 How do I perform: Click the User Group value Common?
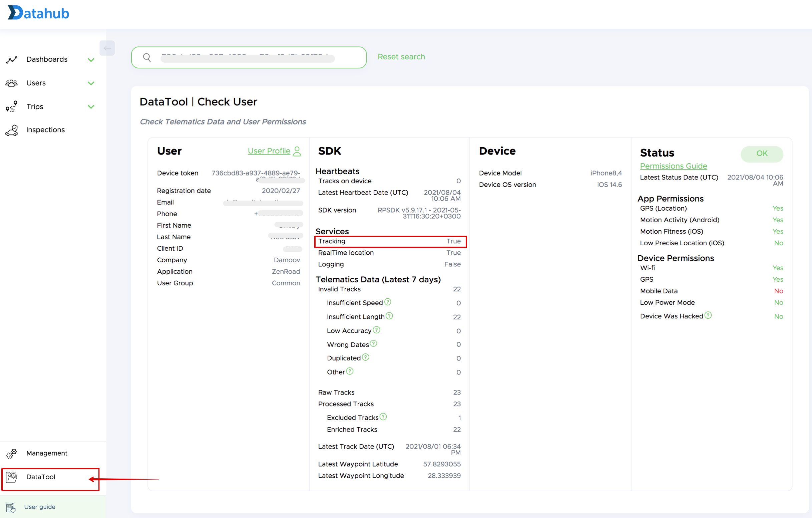coord(286,283)
